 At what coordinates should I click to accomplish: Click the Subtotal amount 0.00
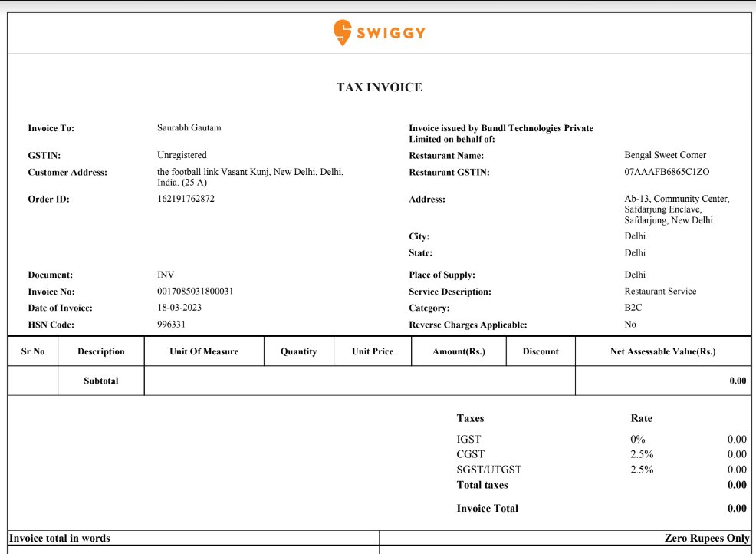[738, 381]
